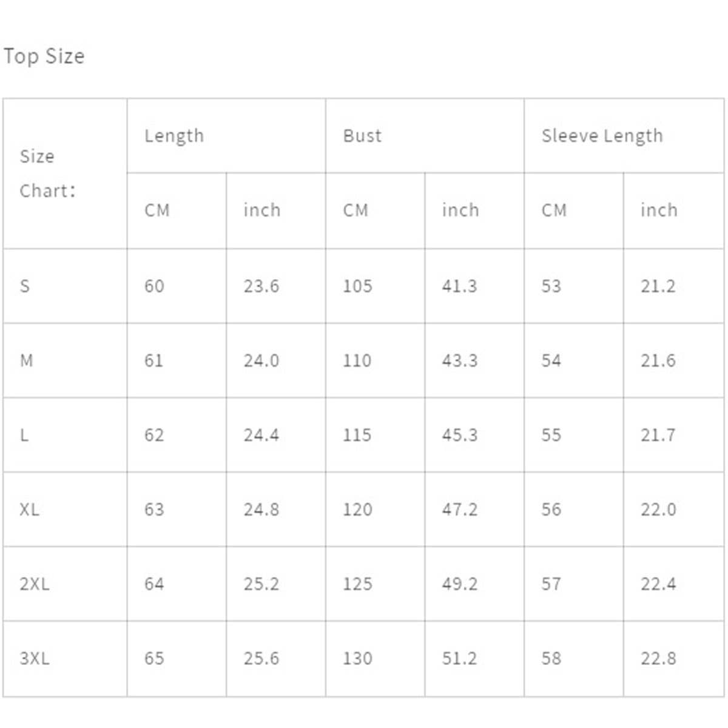728x728 pixels.
Task: Click the 25.2 length inch value
Action: 261,584
